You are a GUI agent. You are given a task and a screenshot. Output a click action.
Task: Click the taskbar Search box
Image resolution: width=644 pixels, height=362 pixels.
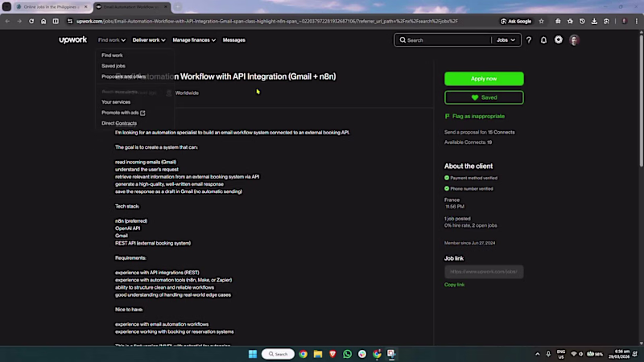pyautogui.click(x=278, y=354)
